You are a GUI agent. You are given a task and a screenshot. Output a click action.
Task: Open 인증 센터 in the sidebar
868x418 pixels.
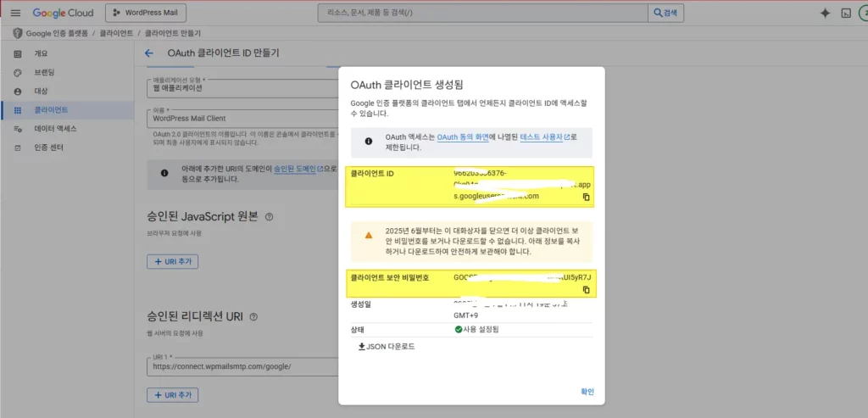pos(48,148)
